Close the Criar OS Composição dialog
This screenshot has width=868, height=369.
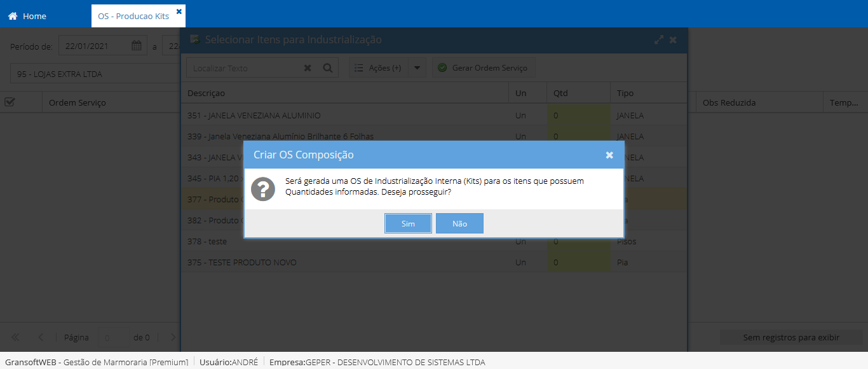pyautogui.click(x=609, y=155)
